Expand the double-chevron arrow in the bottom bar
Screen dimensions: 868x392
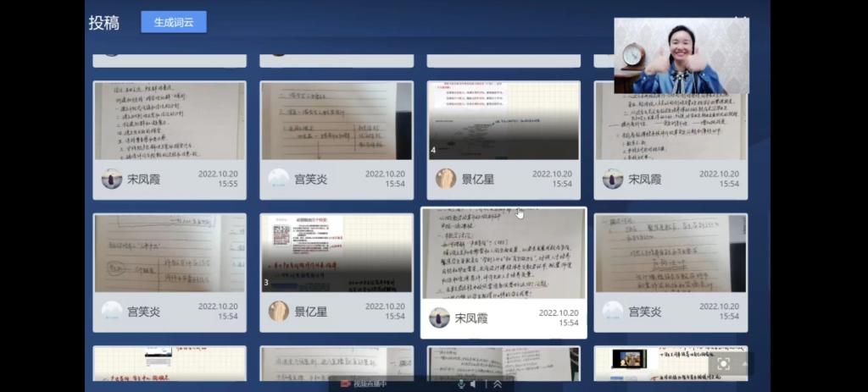pyautogui.click(x=498, y=384)
